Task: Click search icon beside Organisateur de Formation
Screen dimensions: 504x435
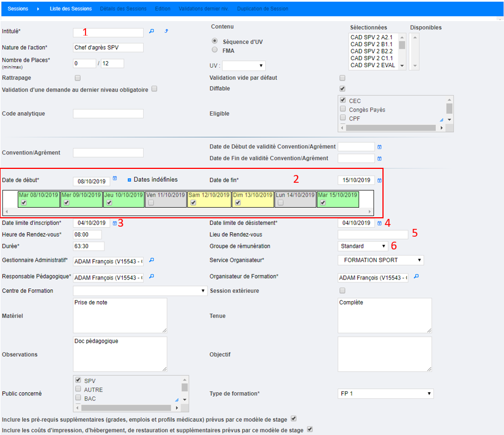Action: click(416, 276)
